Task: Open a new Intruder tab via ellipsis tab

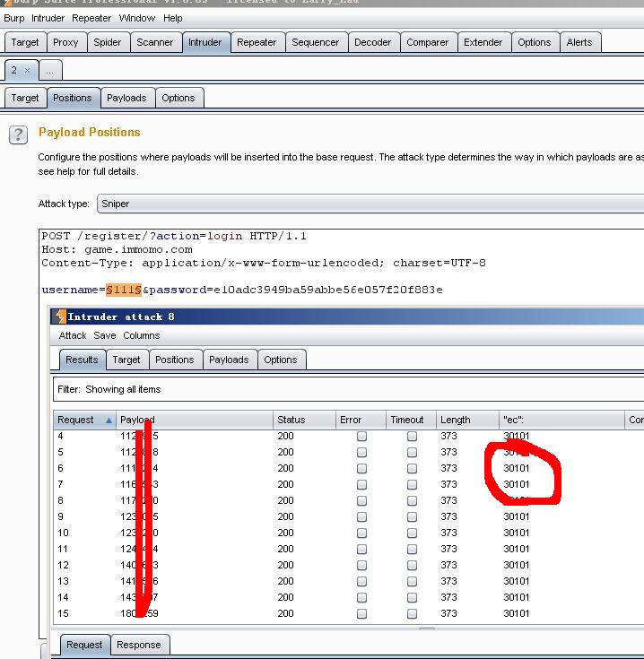Action: pos(50,70)
